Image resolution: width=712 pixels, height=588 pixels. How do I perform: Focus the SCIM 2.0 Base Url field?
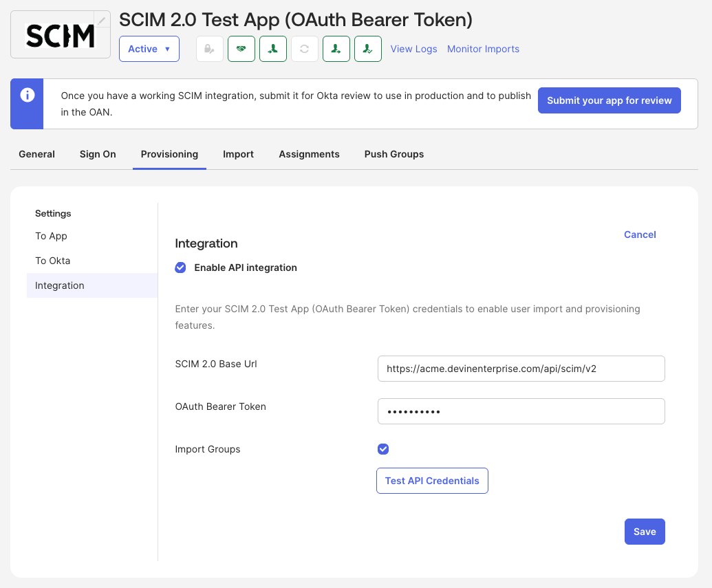point(521,368)
